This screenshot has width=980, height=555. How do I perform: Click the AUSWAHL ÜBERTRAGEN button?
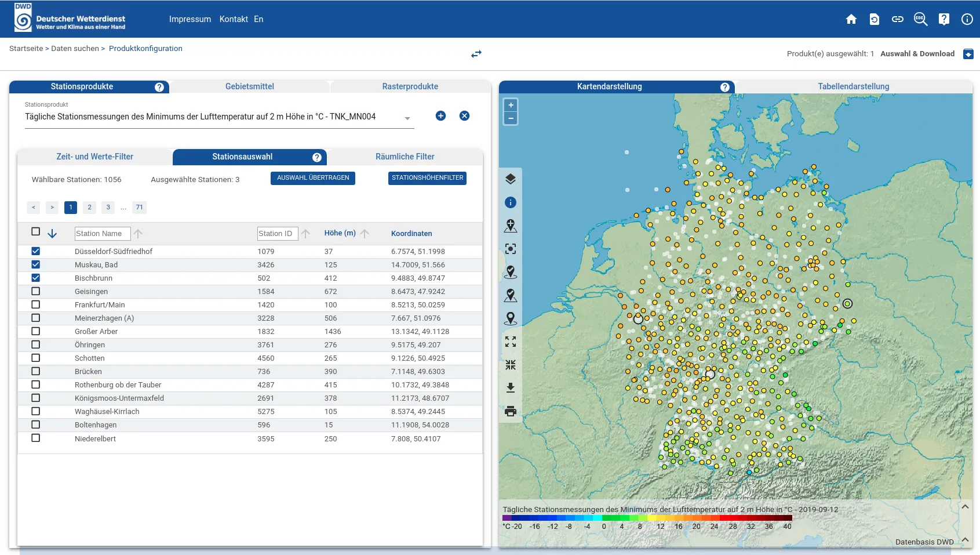313,178
